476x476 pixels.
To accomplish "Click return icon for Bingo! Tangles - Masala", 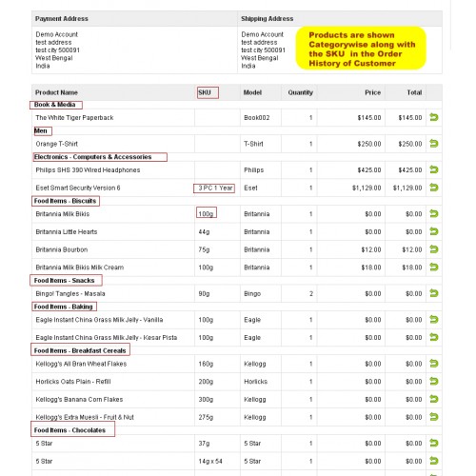I will [434, 293].
